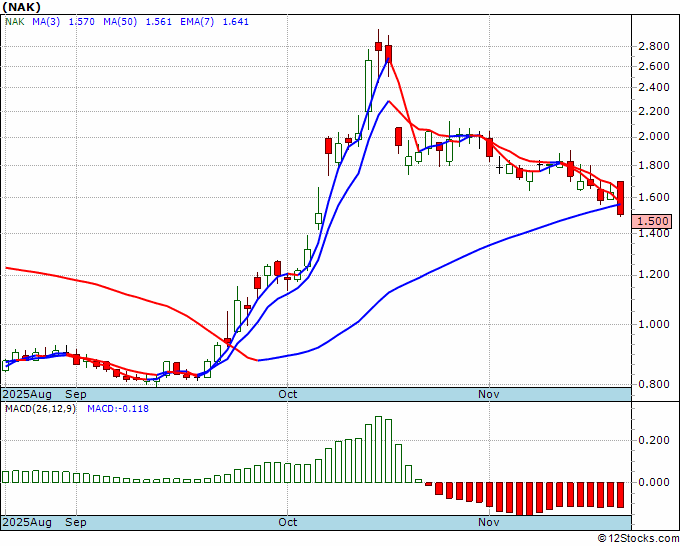Click the NAK ticker label in legend
Screen dimensions: 680x546
[15, 22]
